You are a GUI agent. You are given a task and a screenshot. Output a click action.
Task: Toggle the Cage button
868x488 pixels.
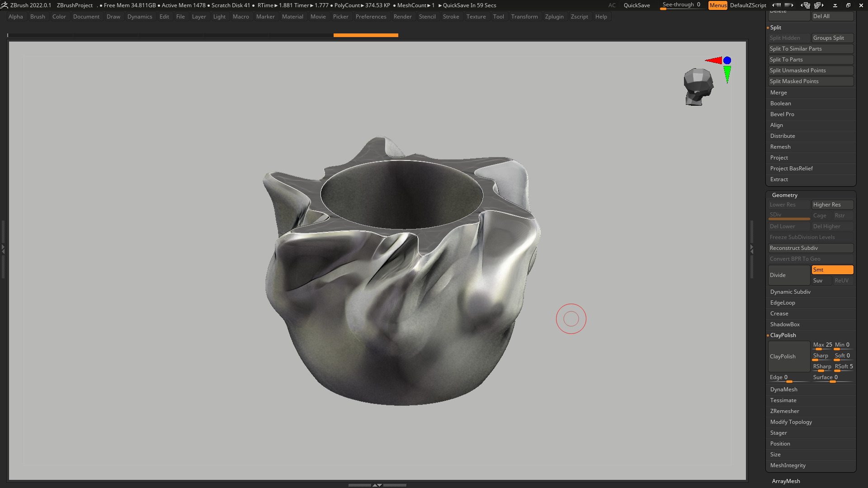822,216
